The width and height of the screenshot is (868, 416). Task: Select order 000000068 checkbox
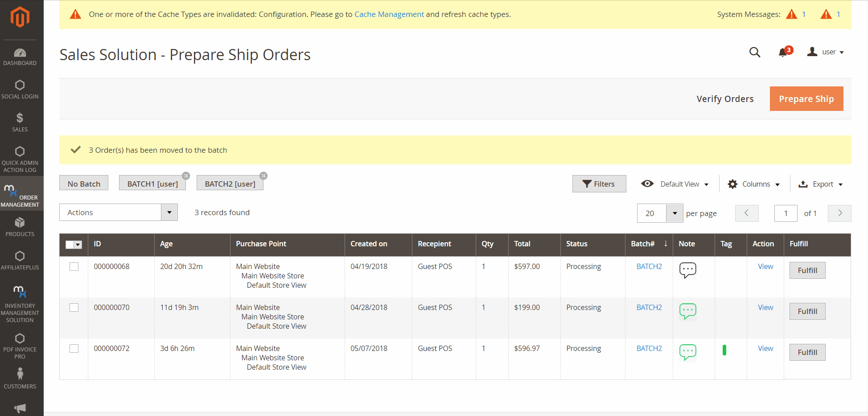(x=74, y=266)
